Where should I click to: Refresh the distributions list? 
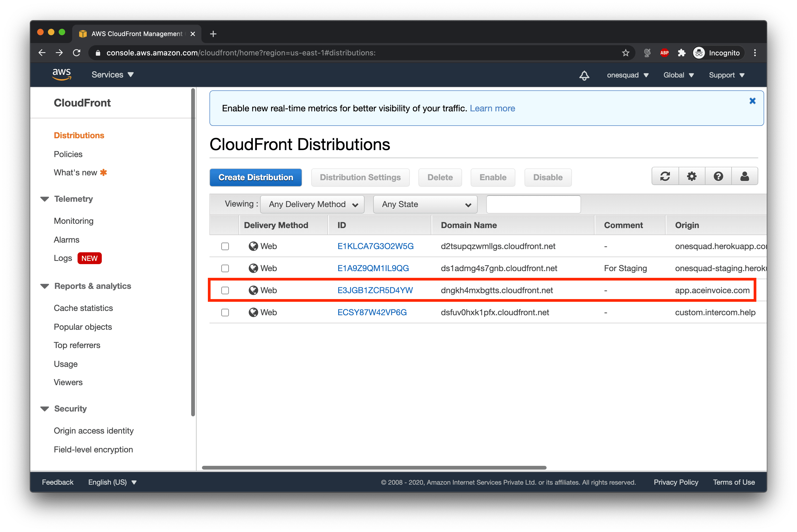[x=665, y=176]
